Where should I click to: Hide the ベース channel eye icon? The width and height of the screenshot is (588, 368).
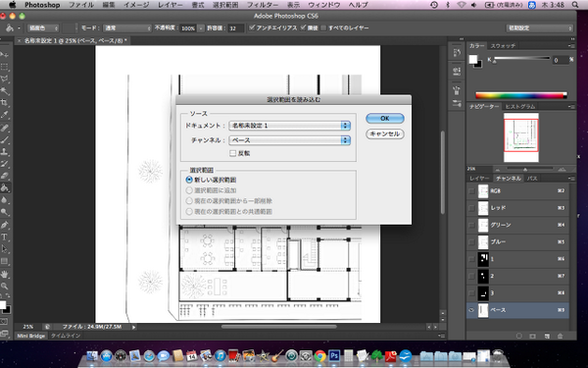[471, 310]
